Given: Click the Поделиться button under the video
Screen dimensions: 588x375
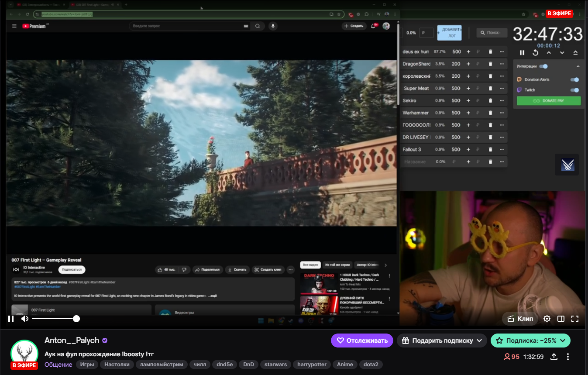Looking at the screenshot, I should pos(208,270).
